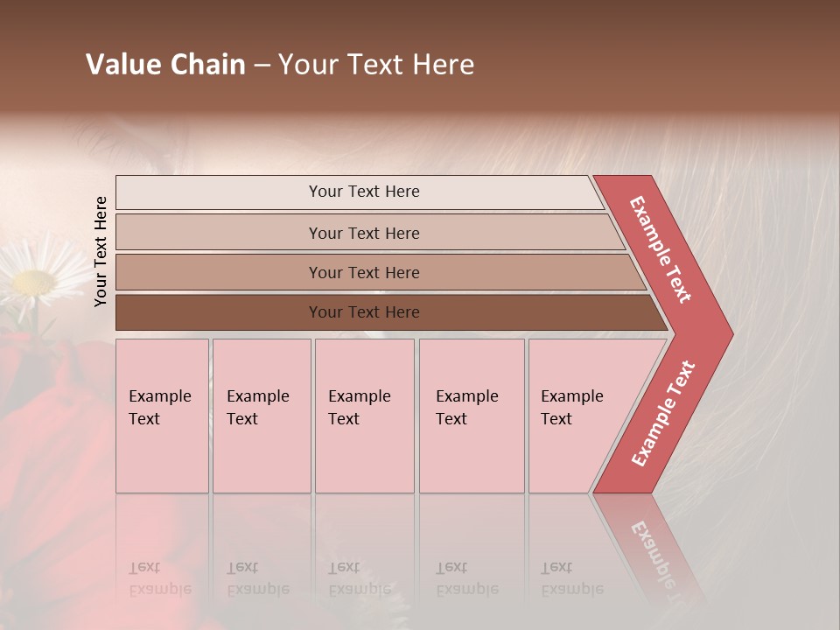Click the third tan 'Your Text Here' bar
This screenshot has height=630, width=840.
tap(381, 272)
